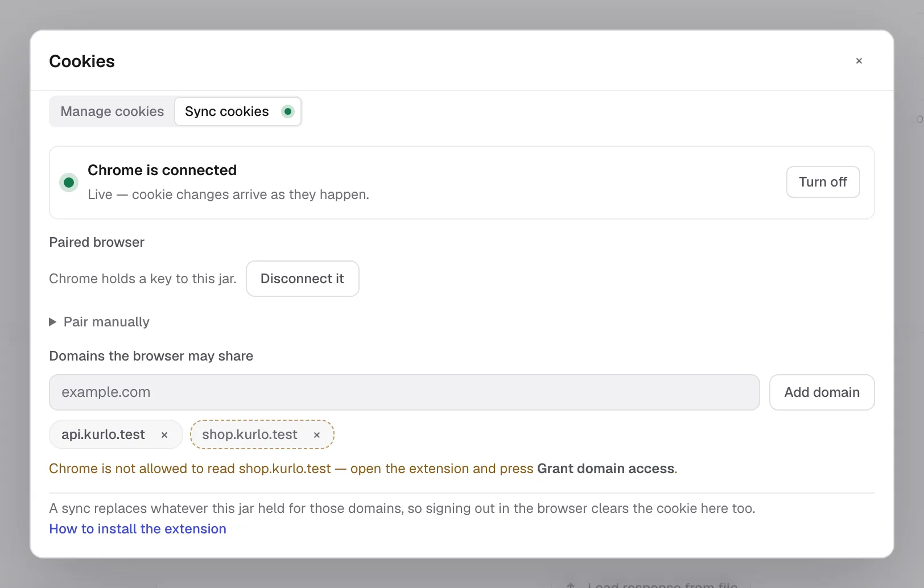Screen dimensions: 924x588
Task: Click the Chrome holds a key text
Action: (x=143, y=279)
